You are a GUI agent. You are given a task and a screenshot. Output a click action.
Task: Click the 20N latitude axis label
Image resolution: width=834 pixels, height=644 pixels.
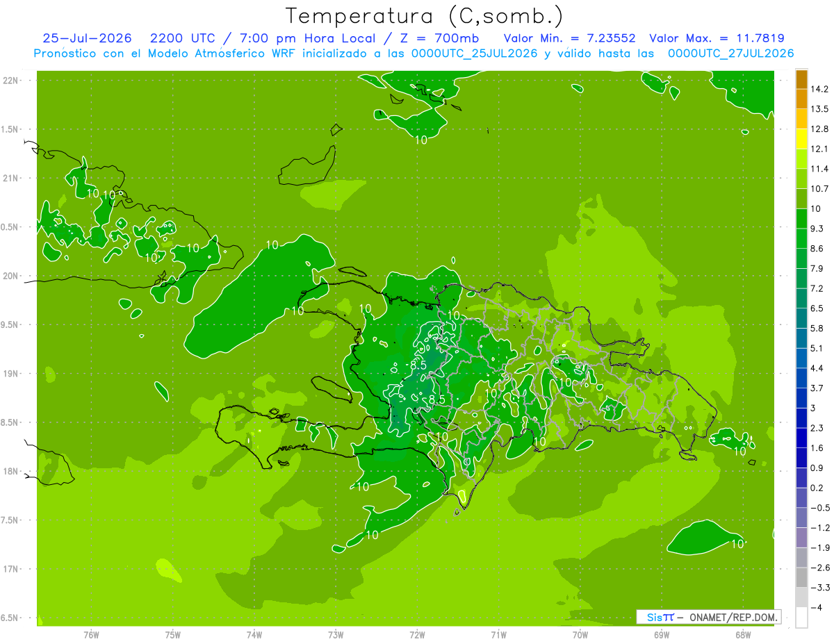tap(11, 276)
